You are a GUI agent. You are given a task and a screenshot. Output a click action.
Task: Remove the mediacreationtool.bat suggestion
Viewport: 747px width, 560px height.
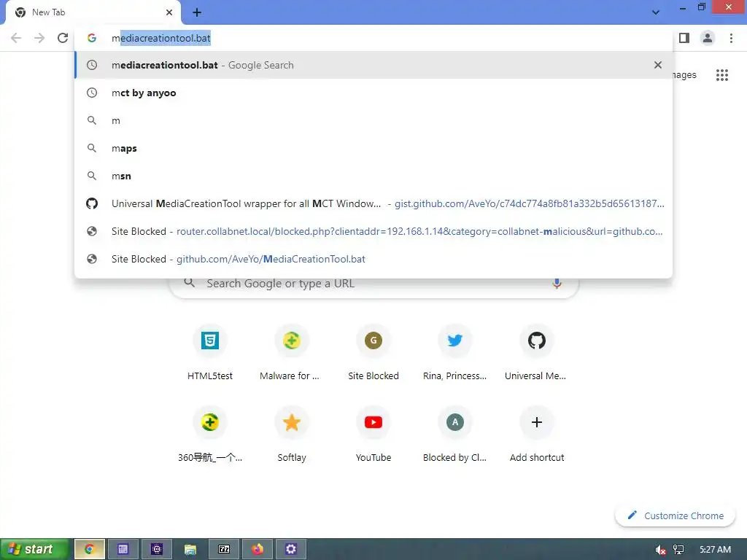658,65
